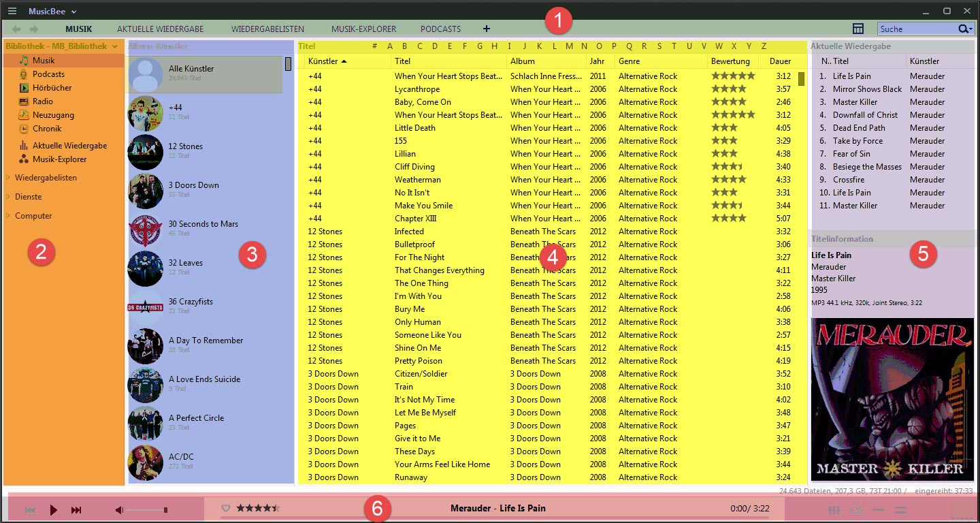Click the back navigation arrow
This screenshot has height=523, width=980.
click(16, 29)
